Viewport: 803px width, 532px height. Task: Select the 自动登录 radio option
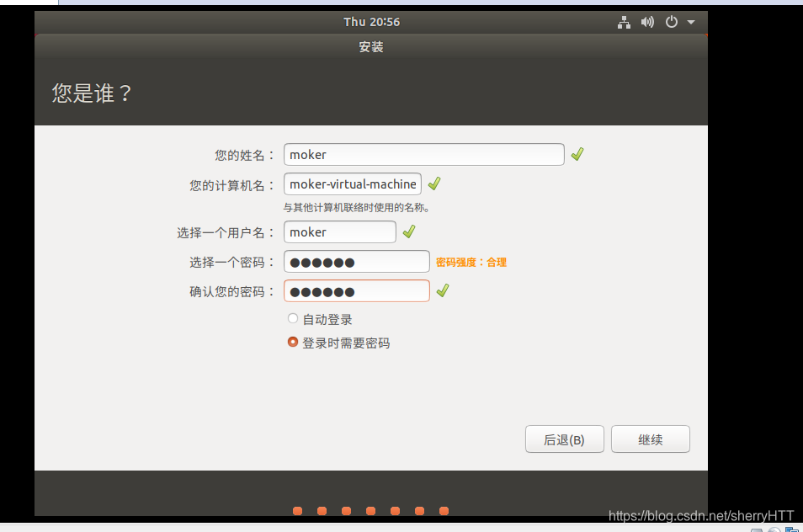(293, 318)
